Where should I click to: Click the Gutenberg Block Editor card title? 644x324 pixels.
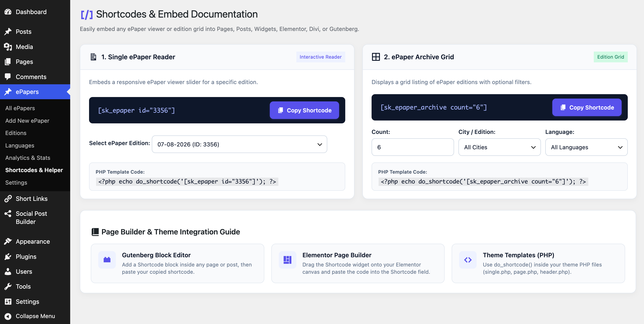[156, 255]
